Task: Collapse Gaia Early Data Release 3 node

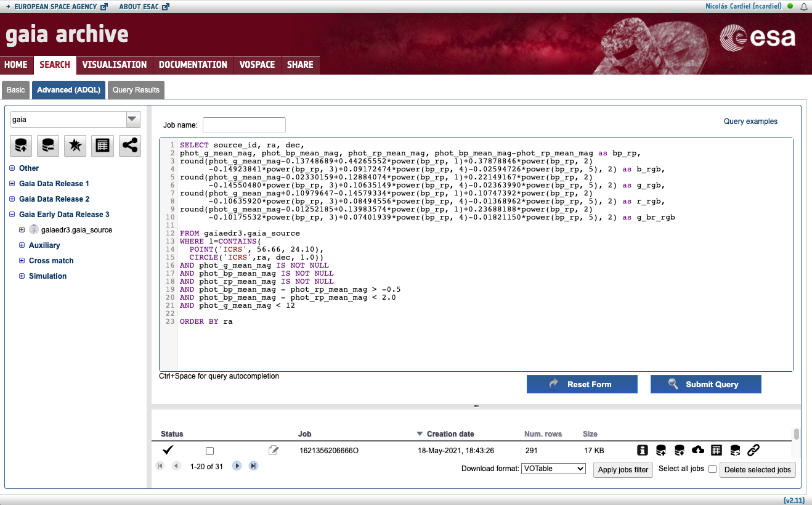Action: (12, 215)
